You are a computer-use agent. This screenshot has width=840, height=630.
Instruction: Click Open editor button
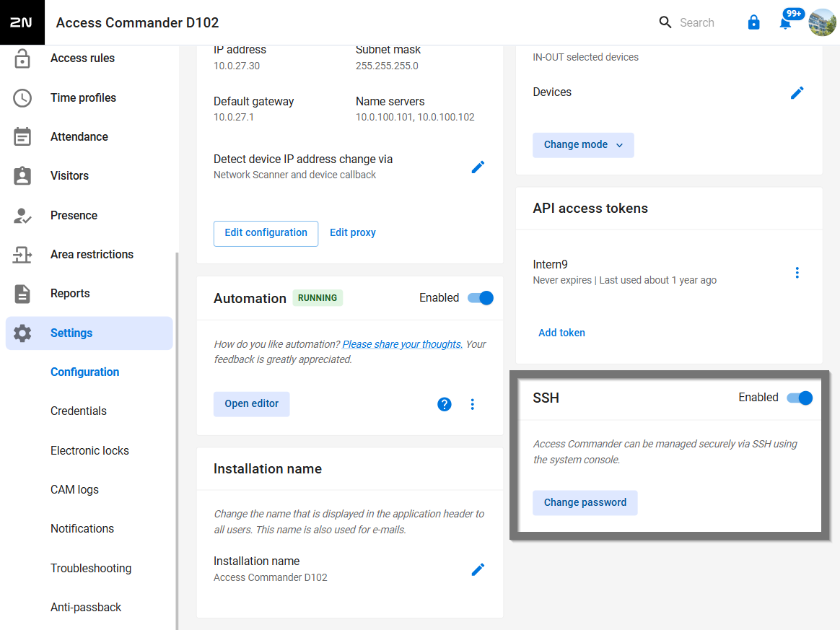point(251,404)
